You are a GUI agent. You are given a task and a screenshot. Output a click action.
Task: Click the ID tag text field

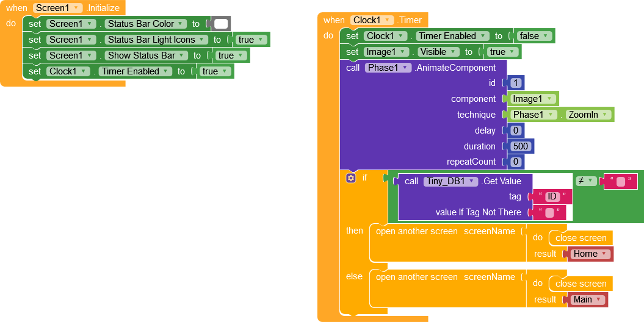552,196
